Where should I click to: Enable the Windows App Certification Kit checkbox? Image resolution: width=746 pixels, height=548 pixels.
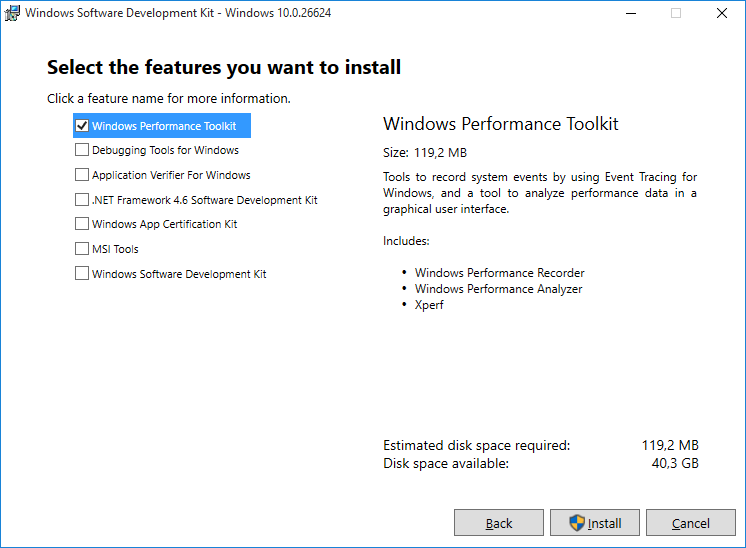(82, 224)
